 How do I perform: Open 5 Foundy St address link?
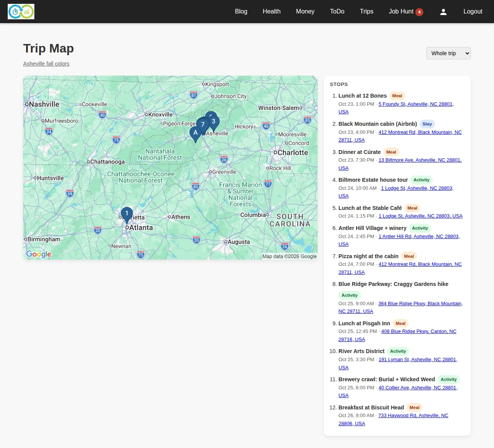tap(416, 104)
